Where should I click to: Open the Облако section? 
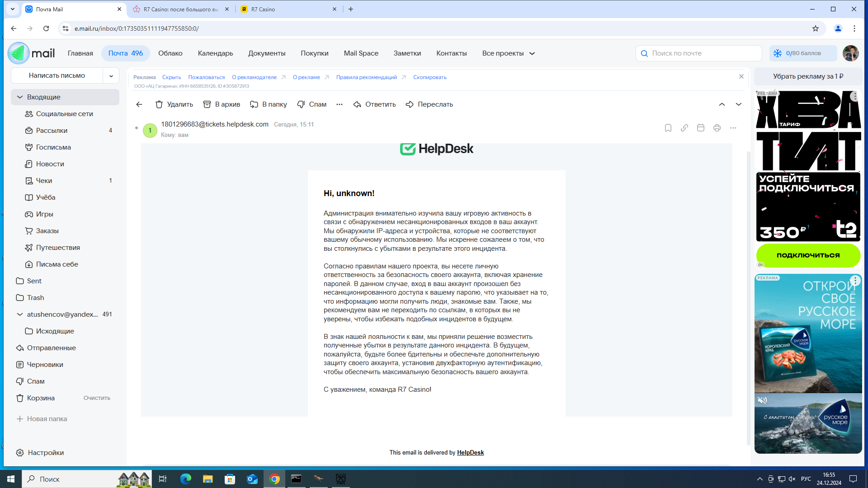pyautogui.click(x=170, y=53)
